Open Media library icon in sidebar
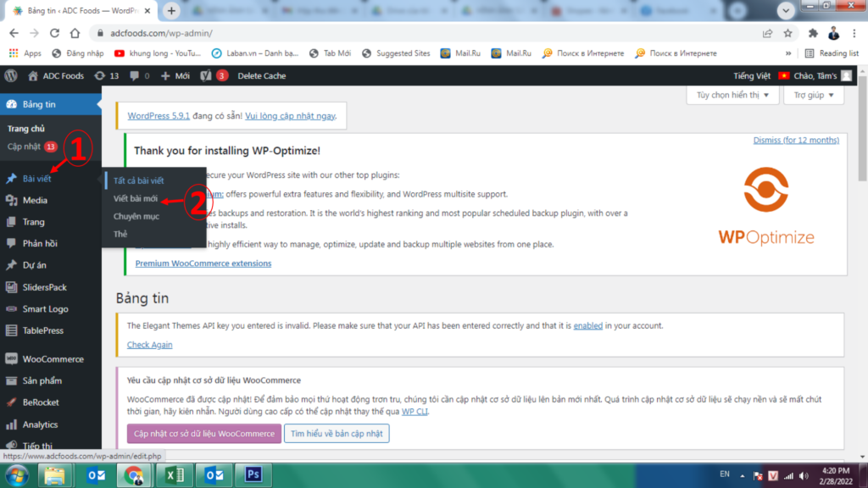 click(11, 200)
